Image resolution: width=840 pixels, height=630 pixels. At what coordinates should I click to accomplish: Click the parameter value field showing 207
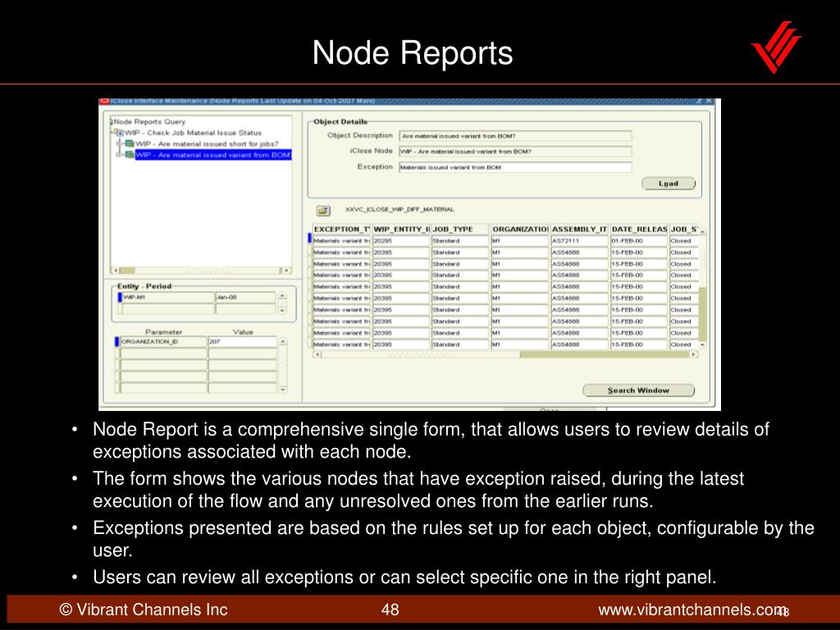(x=242, y=342)
